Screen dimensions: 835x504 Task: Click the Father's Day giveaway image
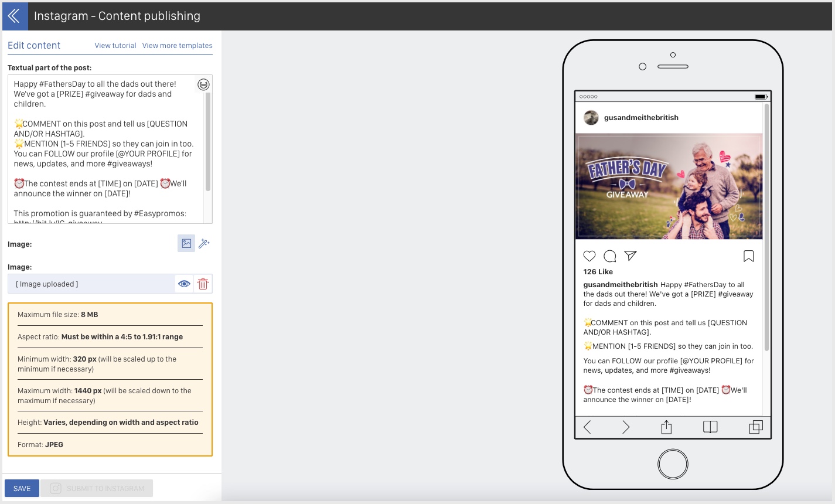(669, 186)
